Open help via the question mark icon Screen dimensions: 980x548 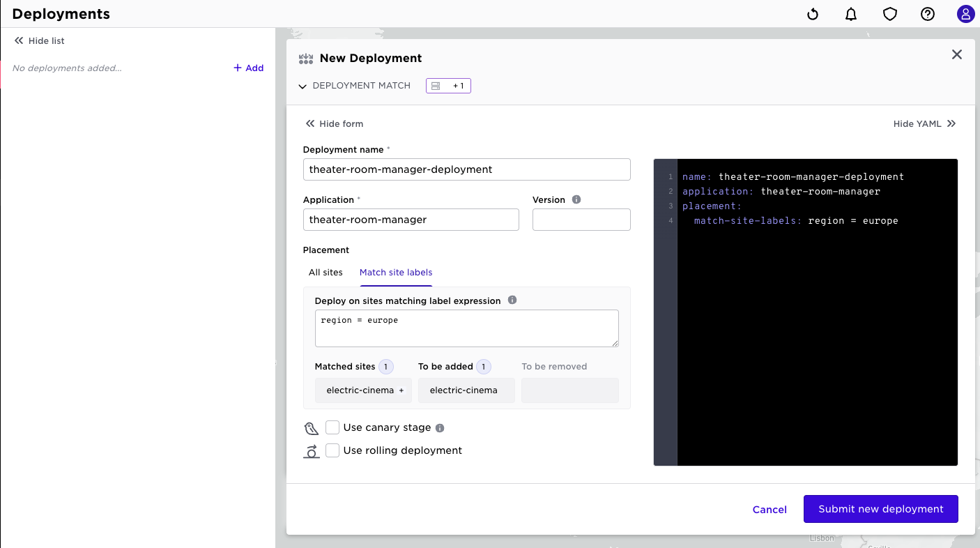(928, 14)
